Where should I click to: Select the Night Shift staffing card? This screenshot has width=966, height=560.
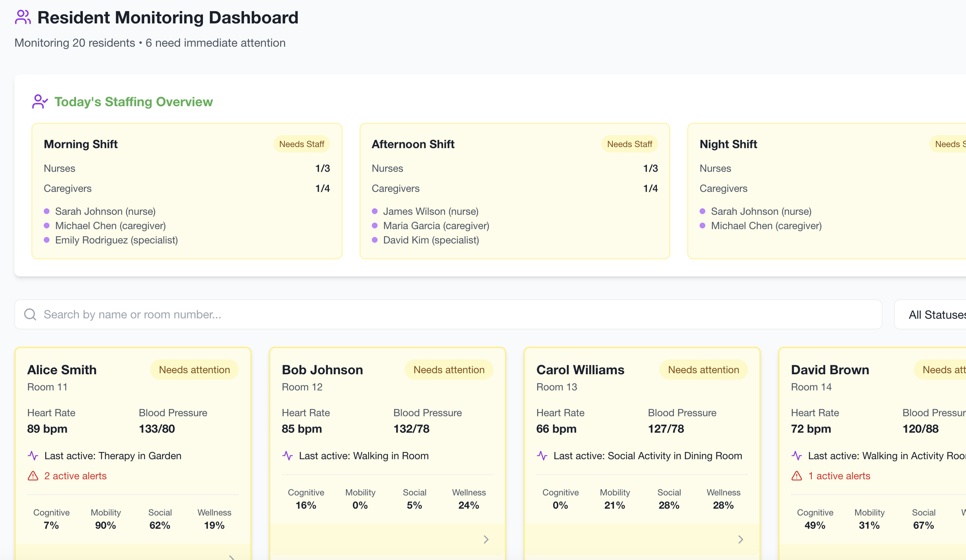[827, 191]
